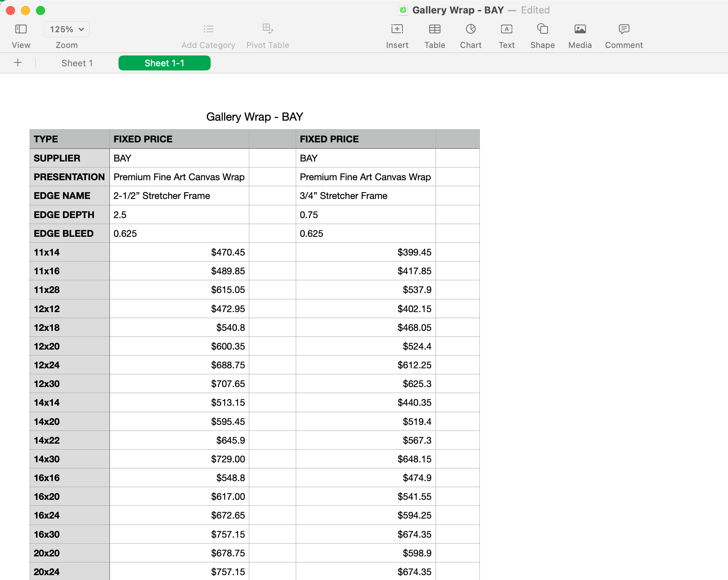Screen dimensions: 728x580
Task: Select the $470.45 cell for 11x14
Action: click(179, 252)
